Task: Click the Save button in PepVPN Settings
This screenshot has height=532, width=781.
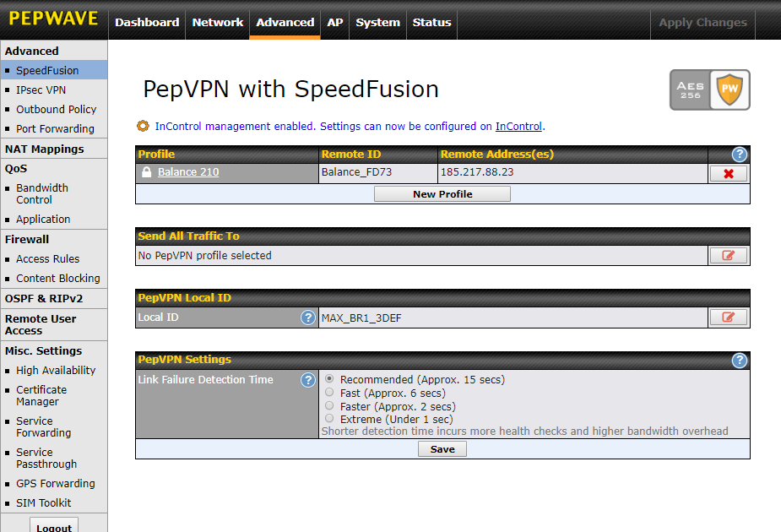Action: [442, 448]
